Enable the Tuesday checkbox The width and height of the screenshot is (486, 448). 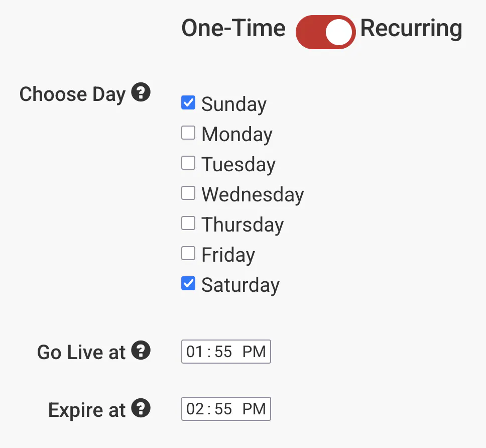188,163
